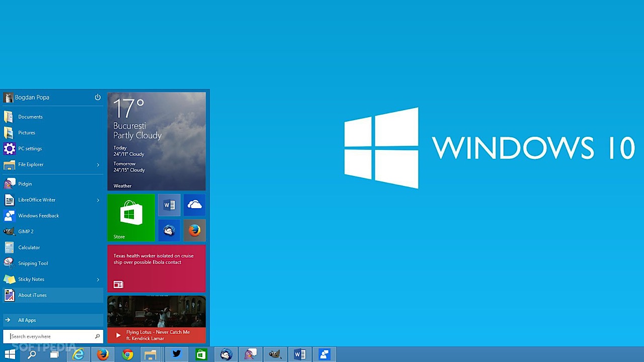Open Google Chrome from the taskbar

coord(127,354)
